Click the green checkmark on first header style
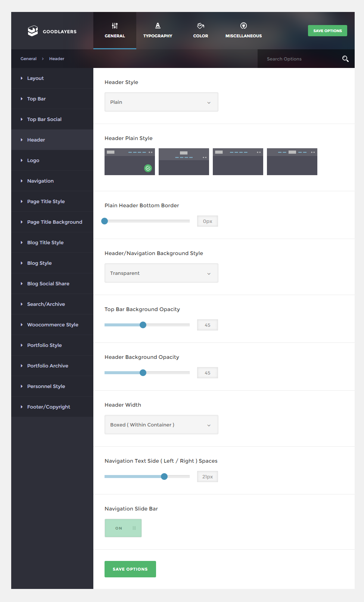 [x=148, y=168]
